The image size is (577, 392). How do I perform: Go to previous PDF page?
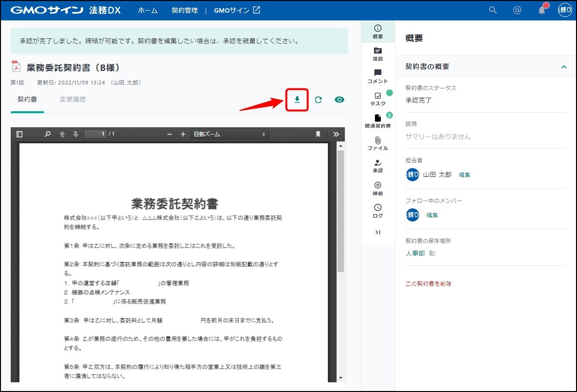coord(62,135)
